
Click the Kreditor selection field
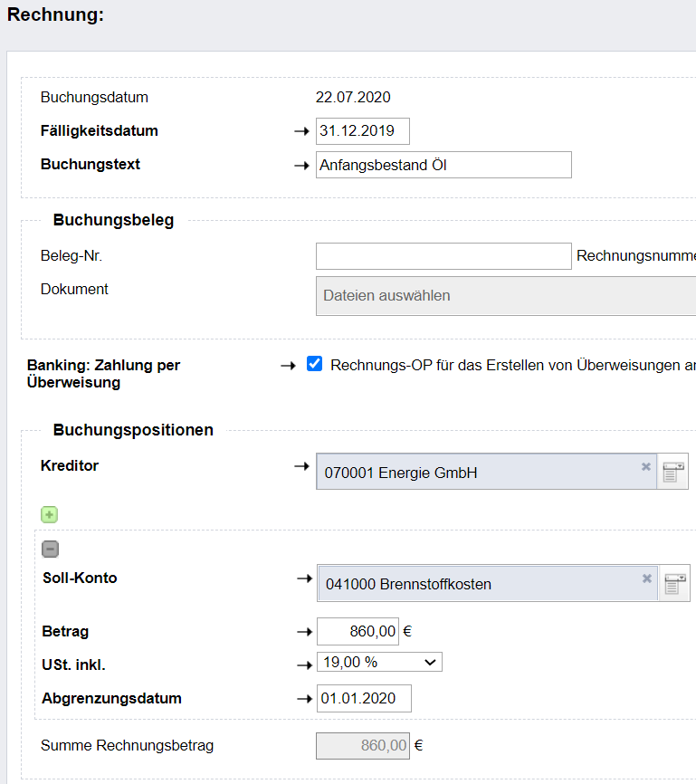click(x=486, y=472)
